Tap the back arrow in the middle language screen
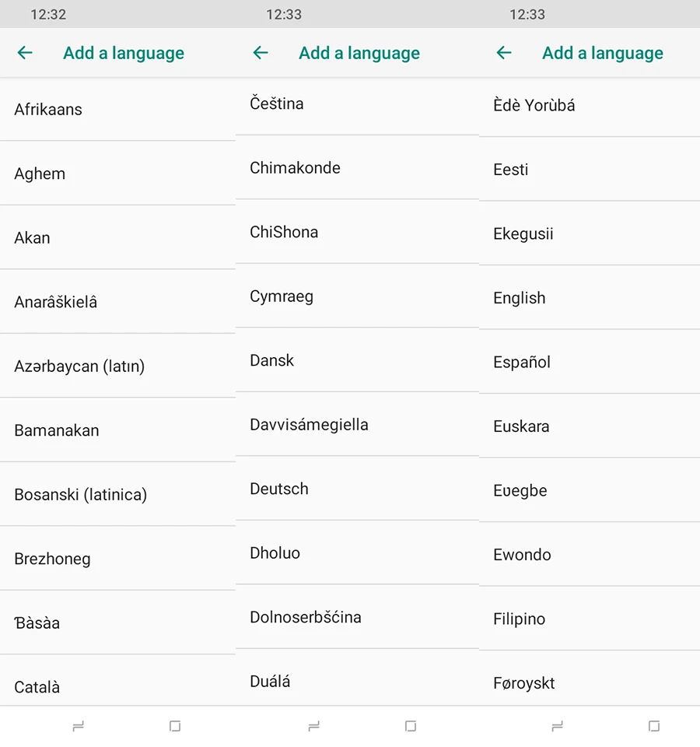This screenshot has height=747, width=700. pos(261,52)
